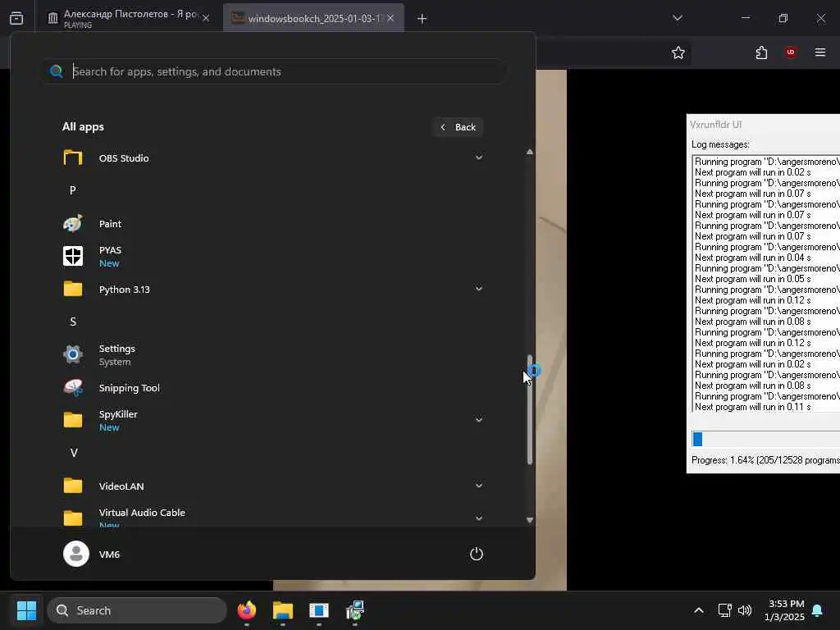The width and height of the screenshot is (840, 630).
Task: Open network status tray icon
Action: (x=724, y=610)
